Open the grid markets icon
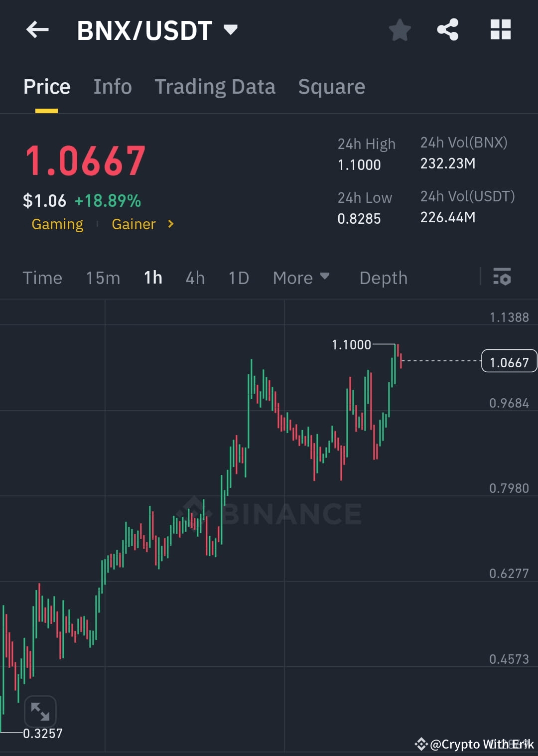The image size is (538, 756). pos(500,30)
